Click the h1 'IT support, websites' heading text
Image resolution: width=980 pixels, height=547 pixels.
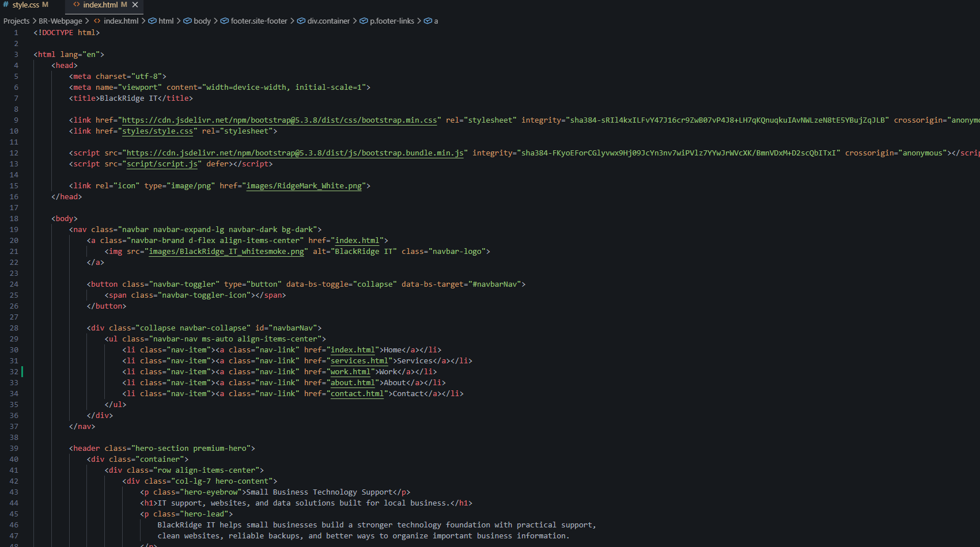pos(304,503)
